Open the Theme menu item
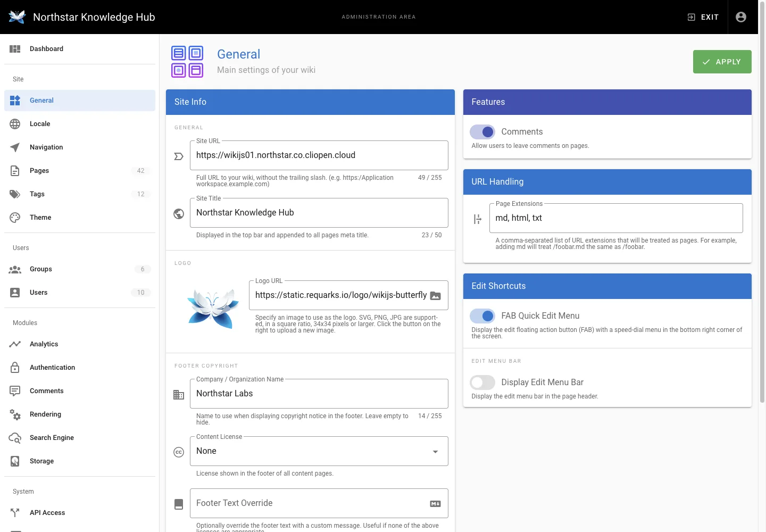Viewport: 766px width, 532px height. (80, 218)
